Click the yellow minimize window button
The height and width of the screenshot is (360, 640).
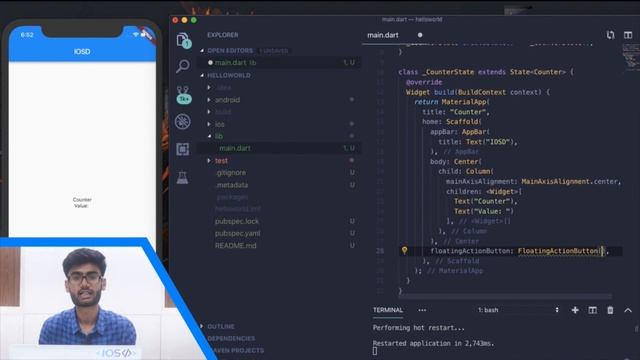point(184,20)
